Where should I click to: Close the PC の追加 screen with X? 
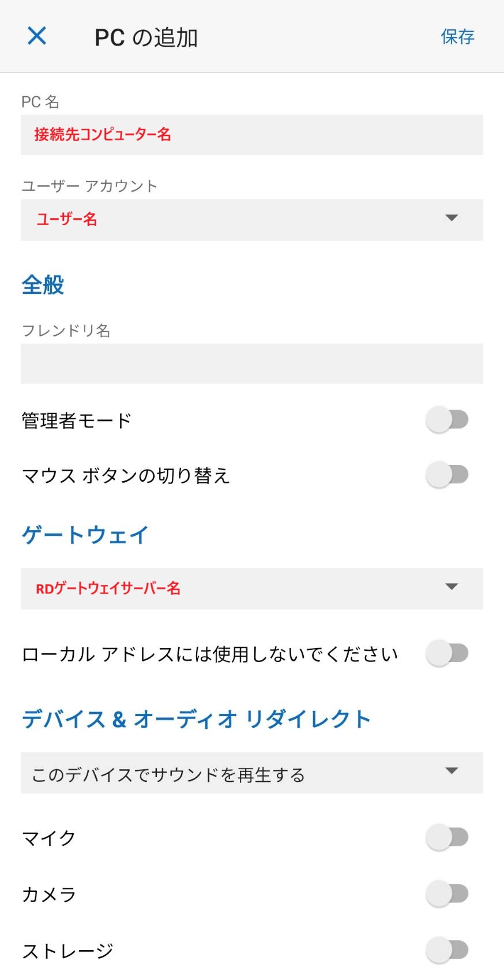[37, 36]
